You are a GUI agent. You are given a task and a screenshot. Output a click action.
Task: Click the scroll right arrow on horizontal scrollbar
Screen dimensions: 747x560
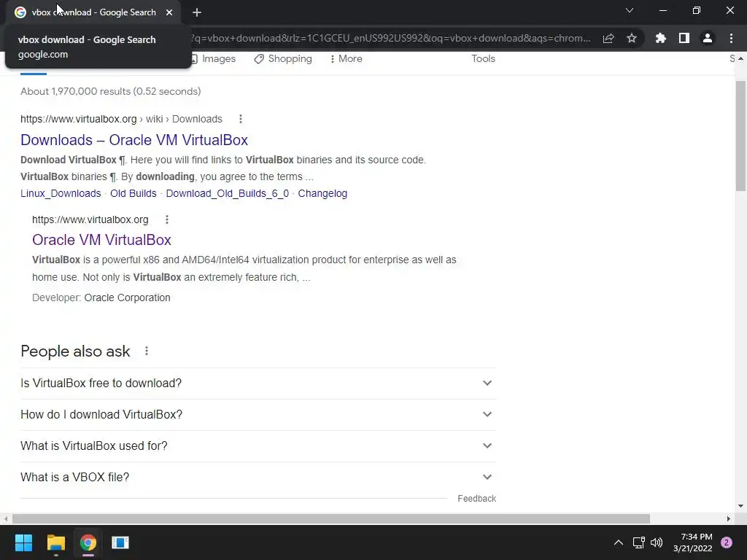pyautogui.click(x=729, y=518)
